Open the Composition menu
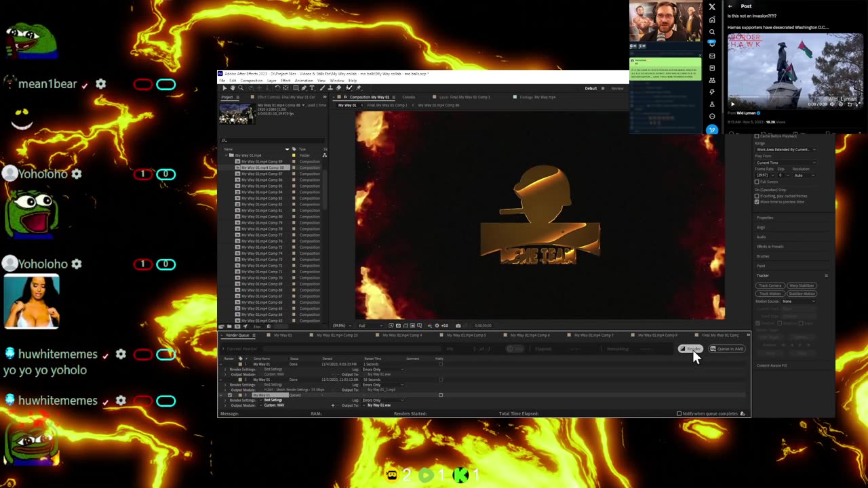The image size is (868, 488). [252, 81]
